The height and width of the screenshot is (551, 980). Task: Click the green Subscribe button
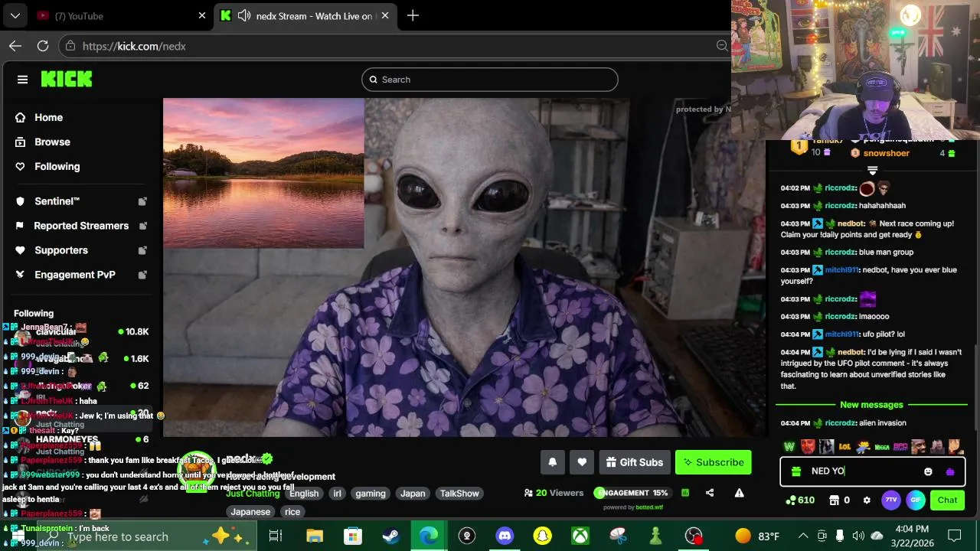click(713, 462)
